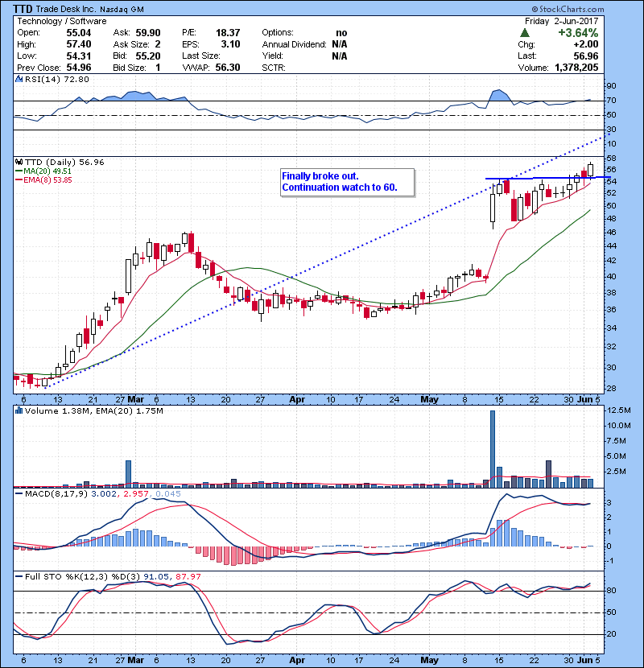Click the Options value 'no'

tap(341, 33)
